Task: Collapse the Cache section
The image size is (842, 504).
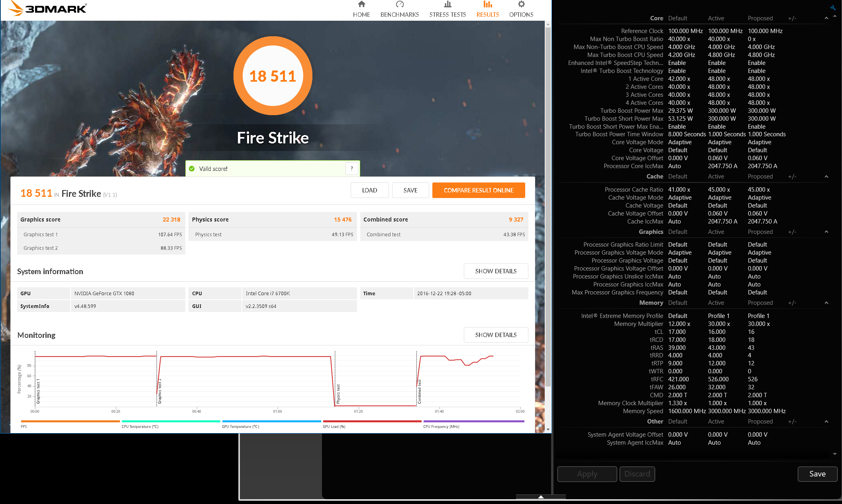Action: [x=826, y=176]
